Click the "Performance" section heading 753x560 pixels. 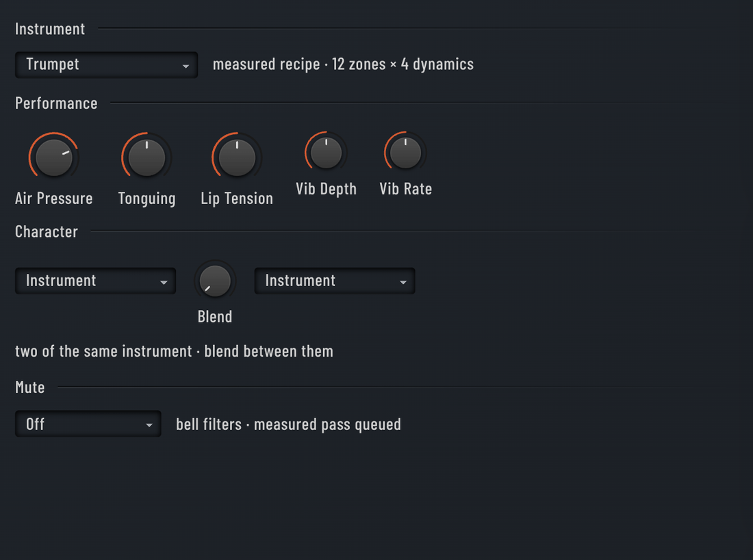coord(56,103)
